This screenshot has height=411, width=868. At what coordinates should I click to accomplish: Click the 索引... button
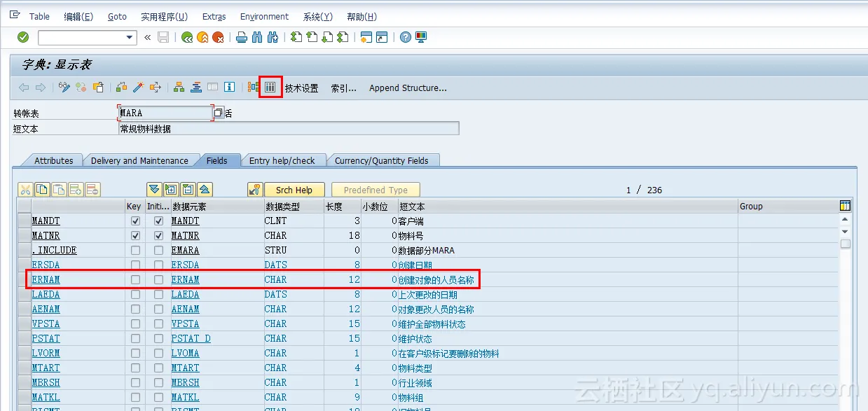click(343, 88)
